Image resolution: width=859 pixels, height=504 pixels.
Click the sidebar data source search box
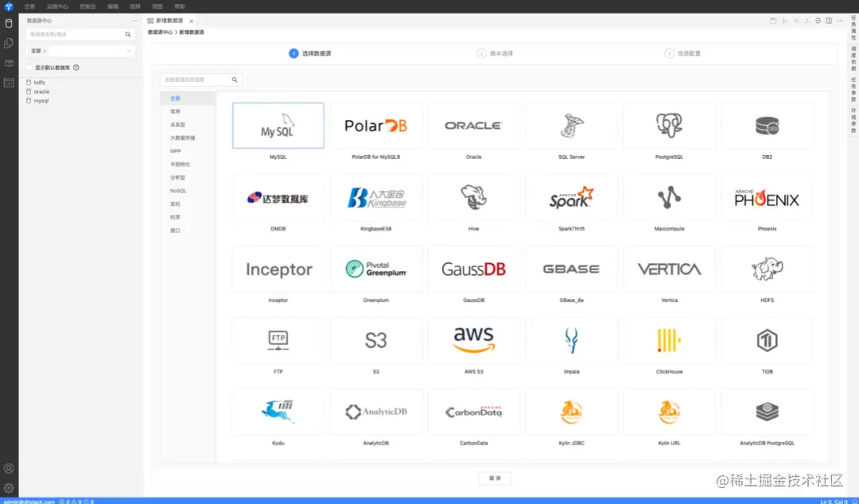[x=80, y=34]
